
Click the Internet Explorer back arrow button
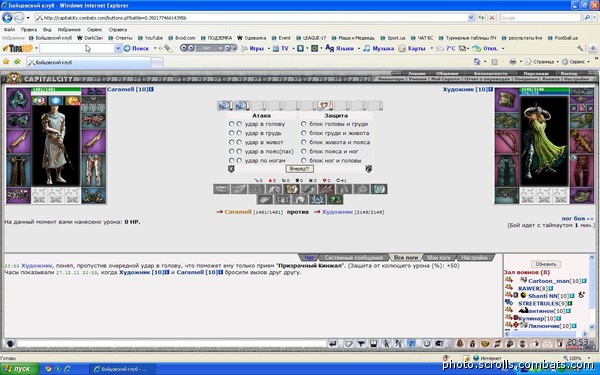click(x=7, y=18)
